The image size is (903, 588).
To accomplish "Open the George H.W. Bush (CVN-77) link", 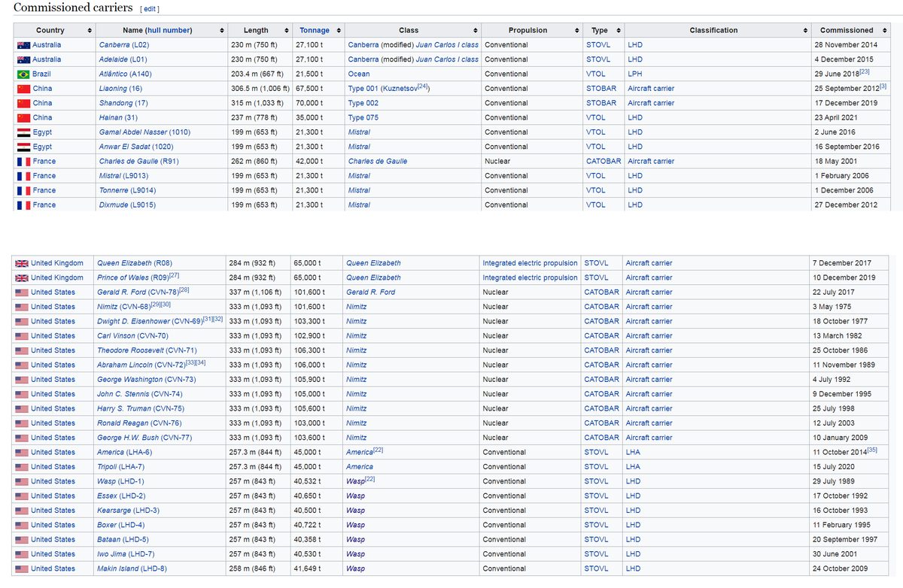I will pos(144,438).
